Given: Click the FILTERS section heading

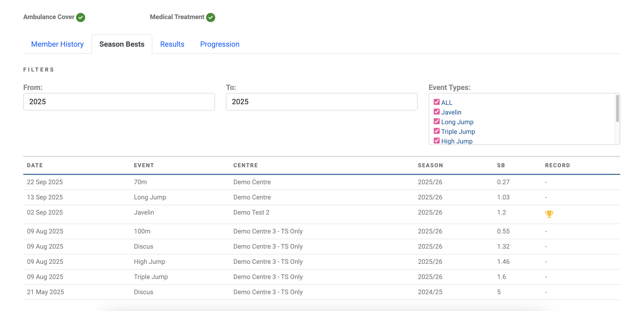Looking at the screenshot, I should 39,70.
